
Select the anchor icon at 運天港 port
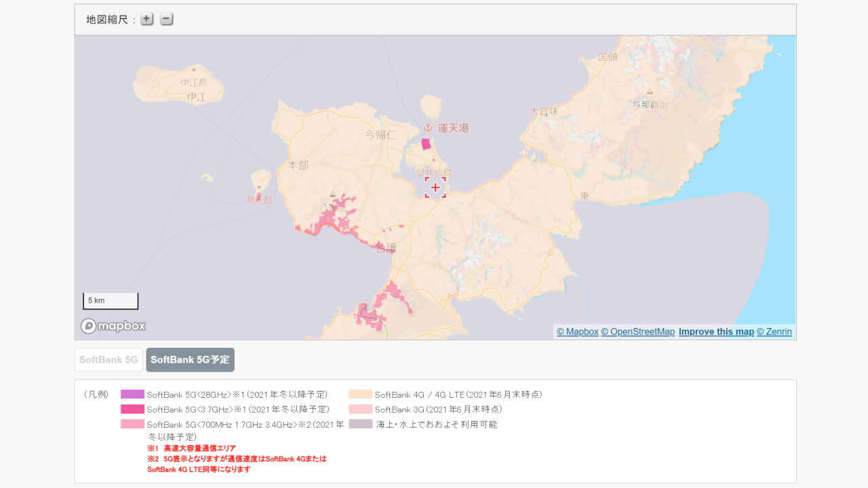429,126
